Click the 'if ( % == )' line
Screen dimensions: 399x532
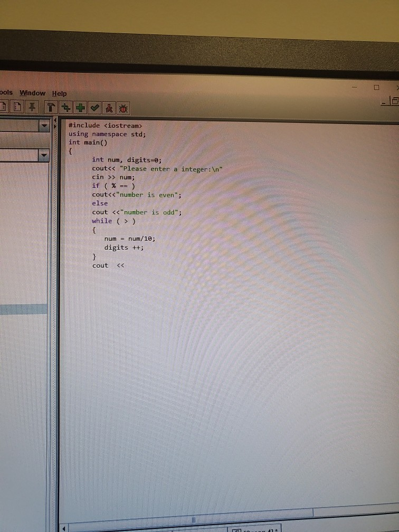point(113,186)
